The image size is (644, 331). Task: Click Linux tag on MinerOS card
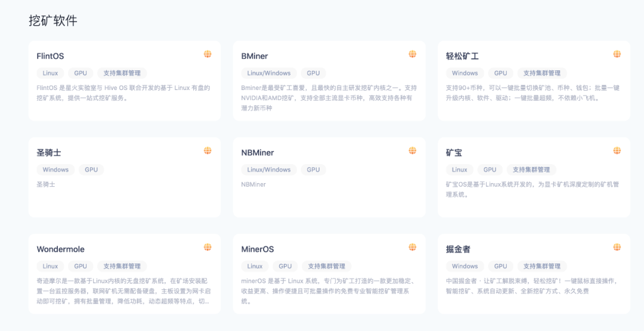255,266
